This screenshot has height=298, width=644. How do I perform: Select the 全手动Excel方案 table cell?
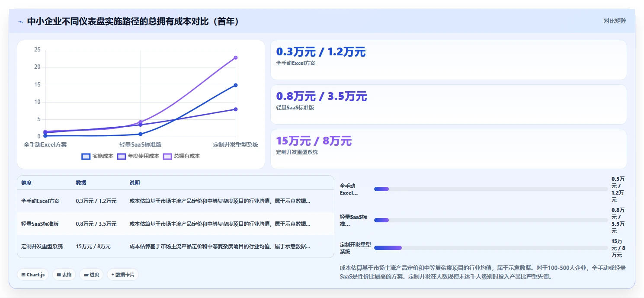tap(40, 201)
